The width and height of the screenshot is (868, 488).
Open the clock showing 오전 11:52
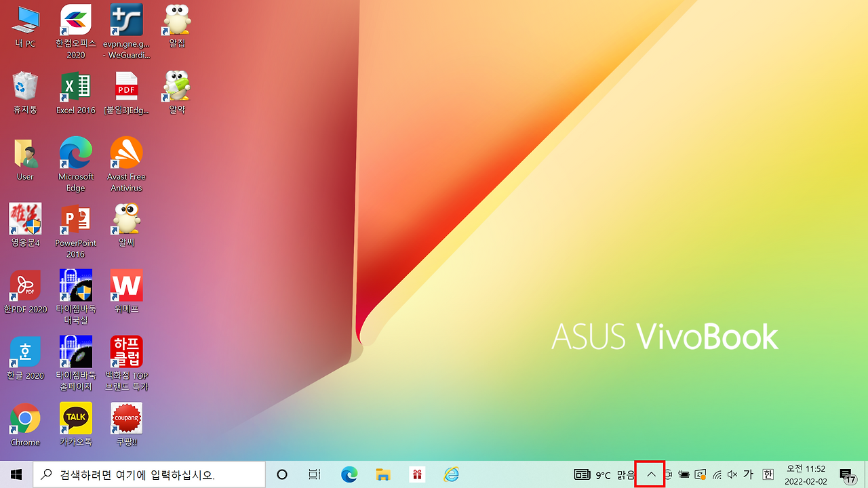pyautogui.click(x=806, y=474)
